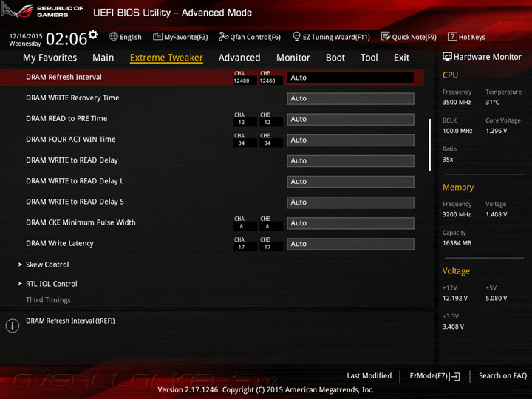The height and width of the screenshot is (399, 532).
Task: Click the Memory voltage 1.408 V value
Action: click(x=496, y=214)
